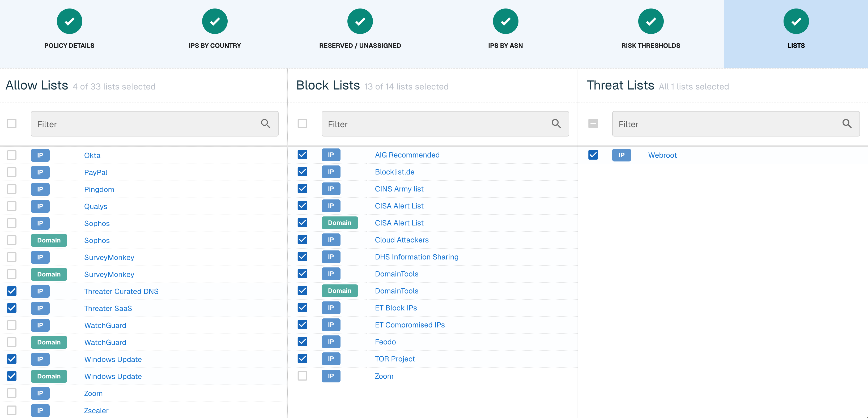
Task: Check the Okta allow list checkbox
Action: pyautogui.click(x=12, y=155)
